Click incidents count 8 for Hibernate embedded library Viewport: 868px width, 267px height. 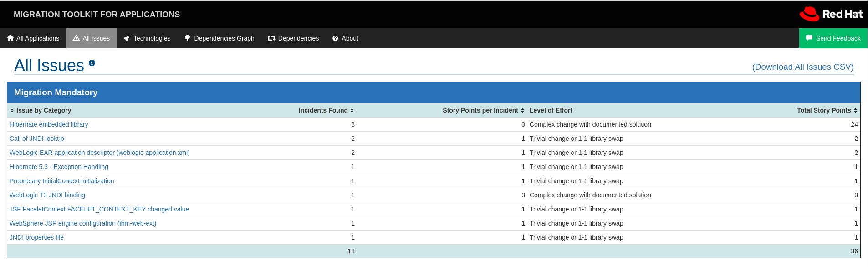[x=353, y=124]
